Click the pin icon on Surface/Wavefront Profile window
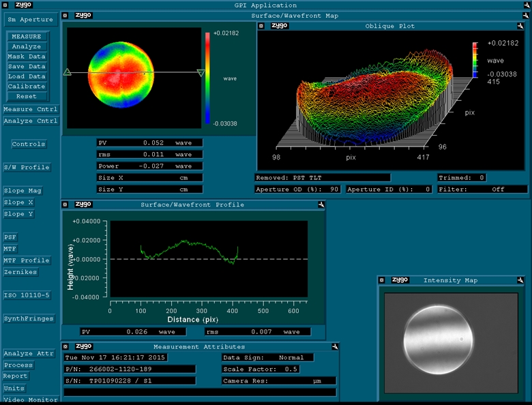Image resolution: width=532 pixels, height=405 pixels. point(320,204)
